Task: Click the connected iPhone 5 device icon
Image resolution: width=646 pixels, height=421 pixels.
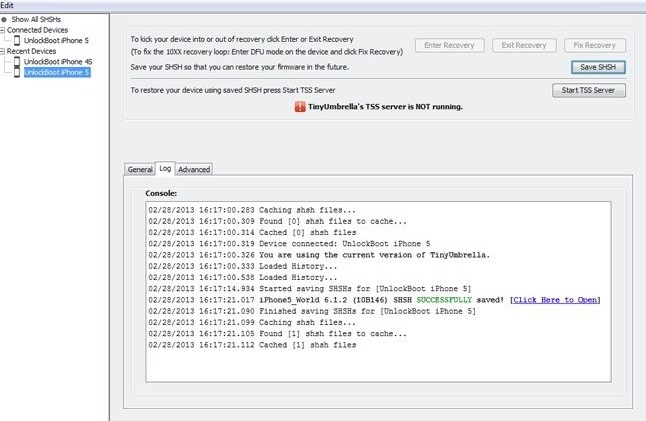Action: [x=17, y=40]
